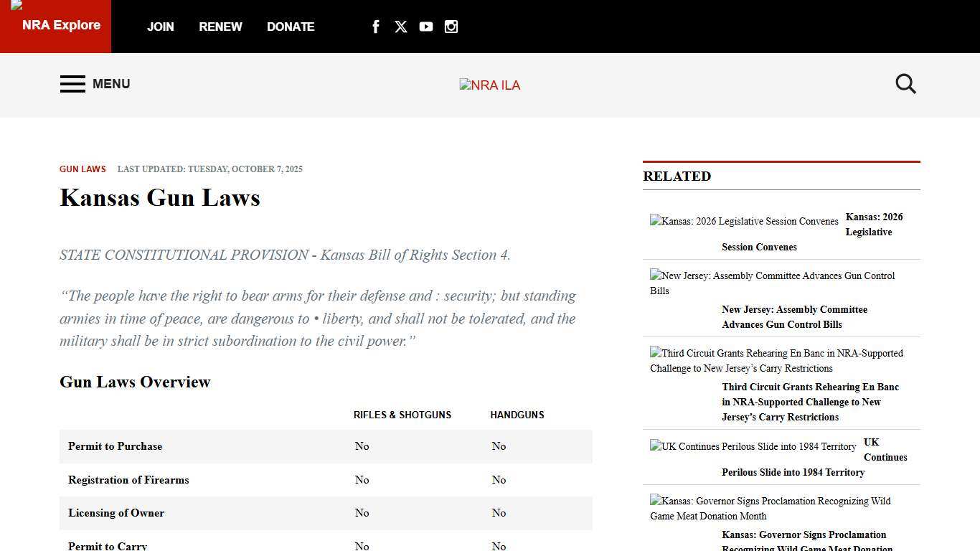Click the Kansas 2026 Legislative Session thumbnail
980x551 pixels.
(744, 222)
